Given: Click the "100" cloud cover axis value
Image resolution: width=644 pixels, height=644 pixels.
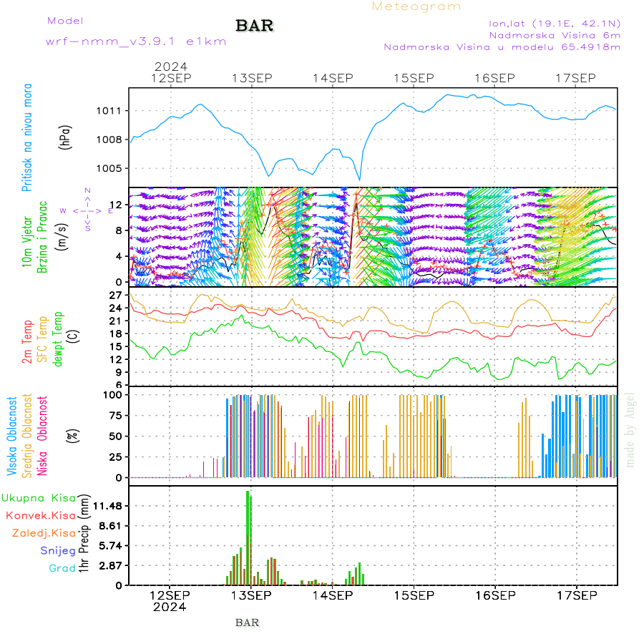Looking at the screenshot, I should point(112,395).
